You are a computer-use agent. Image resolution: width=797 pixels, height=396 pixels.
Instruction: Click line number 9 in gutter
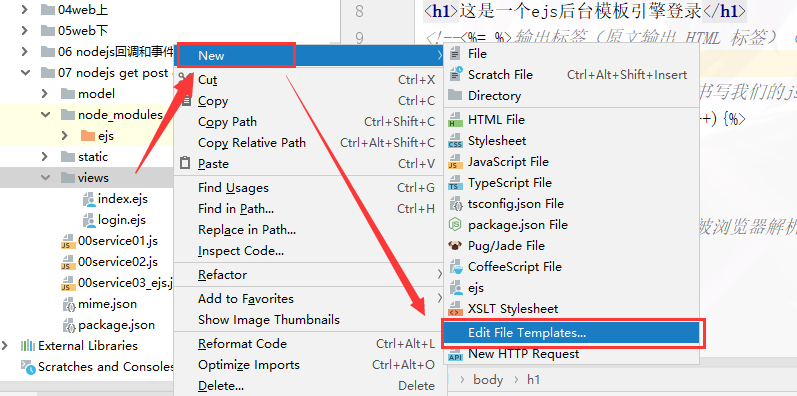point(359,38)
